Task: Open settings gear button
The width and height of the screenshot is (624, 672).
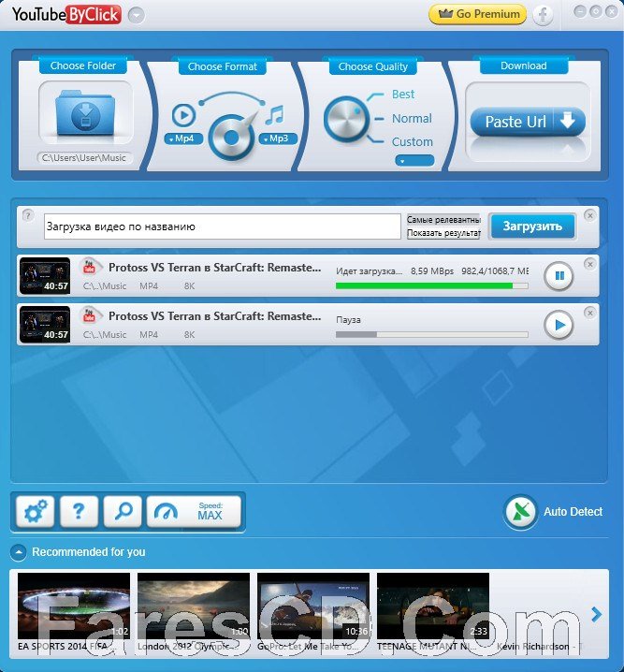Action: [x=36, y=511]
